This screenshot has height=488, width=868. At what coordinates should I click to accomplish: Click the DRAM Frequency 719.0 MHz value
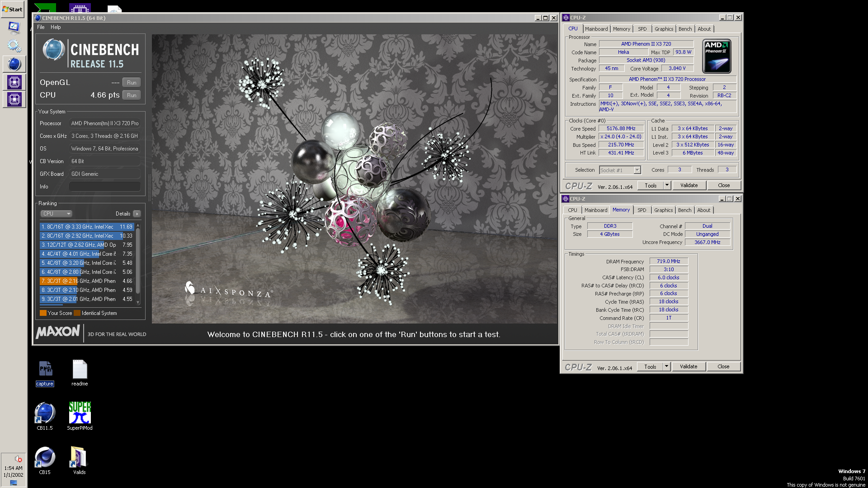(669, 261)
